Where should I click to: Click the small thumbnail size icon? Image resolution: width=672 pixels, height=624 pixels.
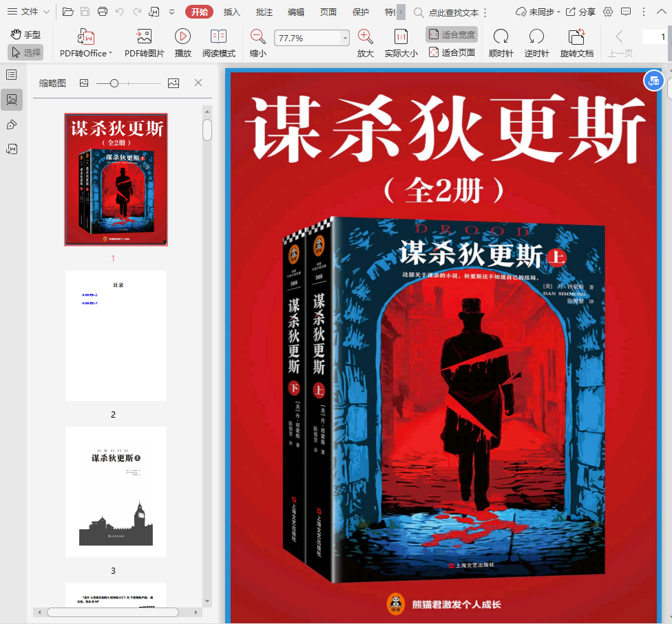point(84,83)
